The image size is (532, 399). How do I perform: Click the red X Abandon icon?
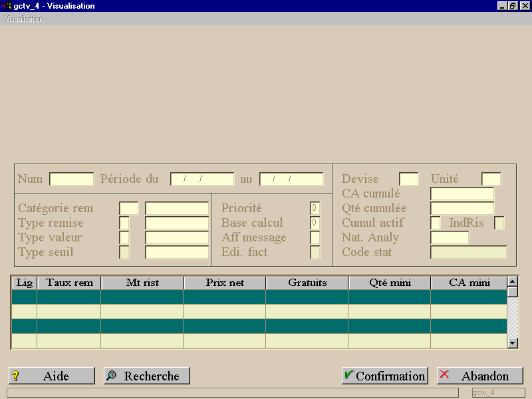pyautogui.click(x=444, y=374)
